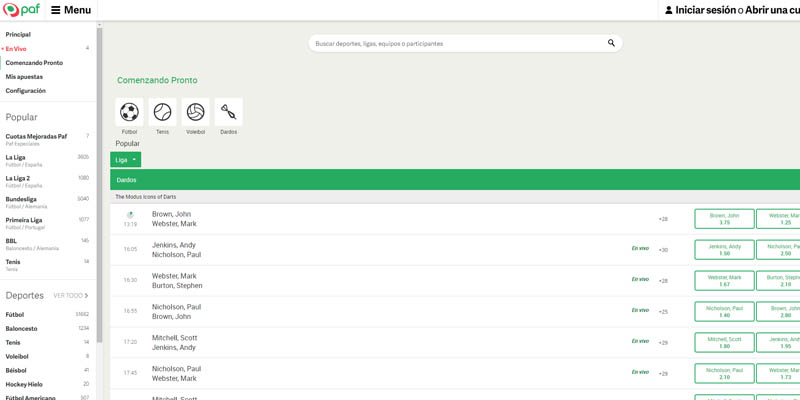Open Jenkins, Andy vs Nicholson, Paul match
This screenshot has width=800, height=400.
click(177, 250)
